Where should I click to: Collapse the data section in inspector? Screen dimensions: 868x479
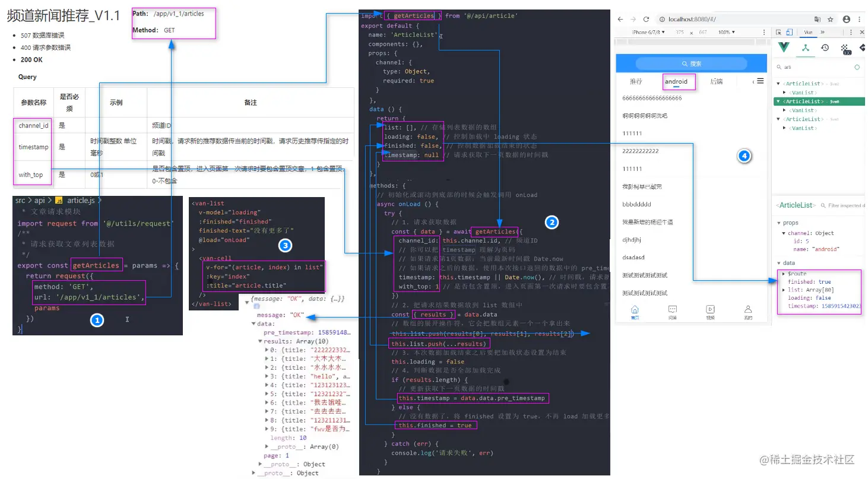pos(778,263)
